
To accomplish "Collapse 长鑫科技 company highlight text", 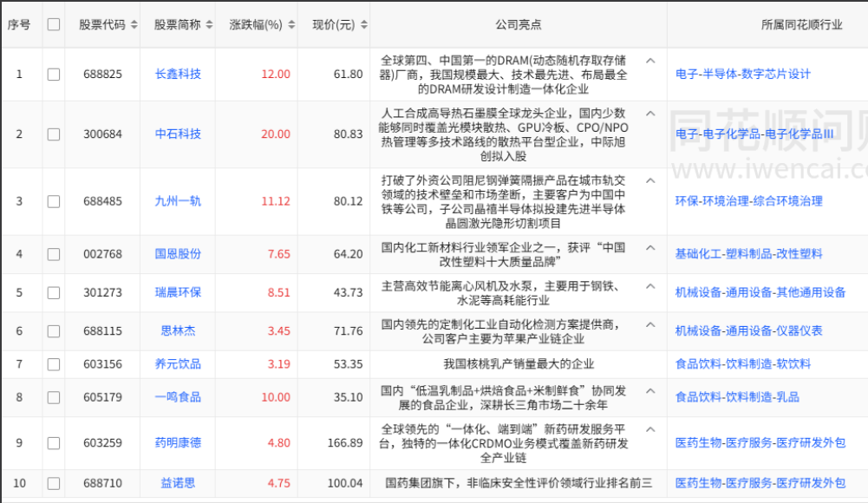I will 651,61.
